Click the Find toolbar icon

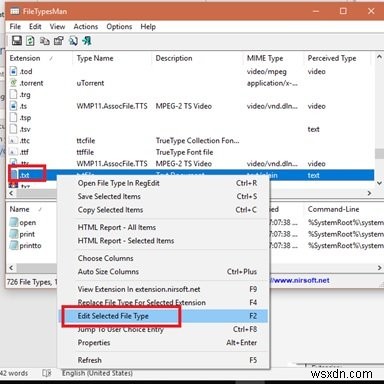tap(73, 41)
